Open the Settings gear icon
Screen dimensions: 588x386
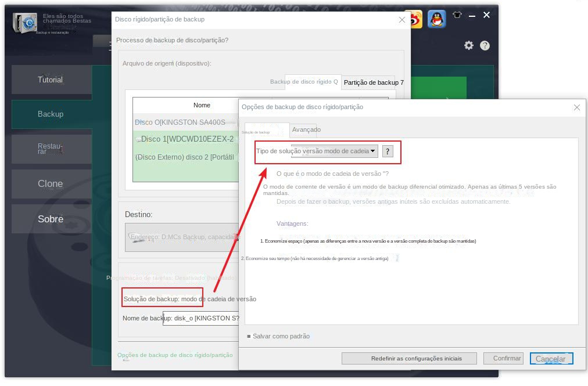pos(469,45)
